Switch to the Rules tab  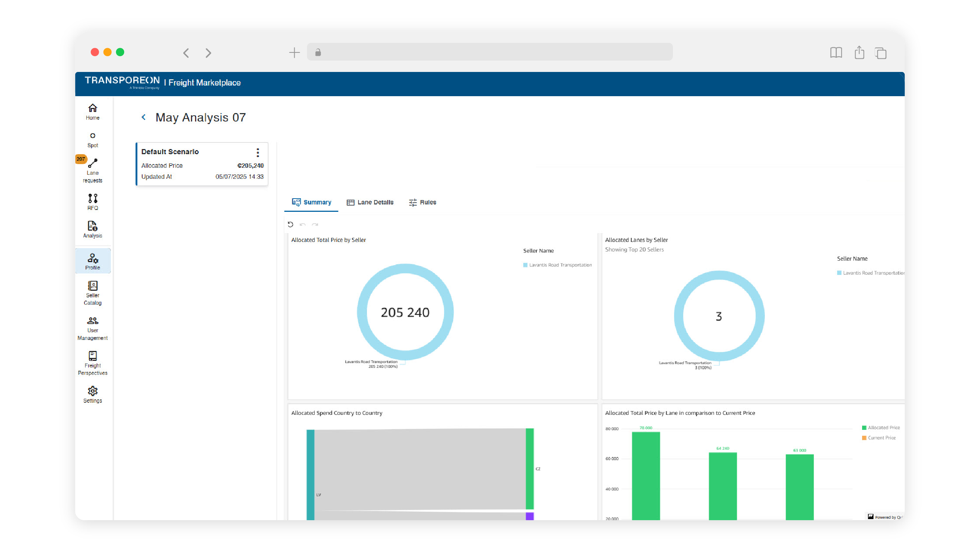[x=422, y=202]
